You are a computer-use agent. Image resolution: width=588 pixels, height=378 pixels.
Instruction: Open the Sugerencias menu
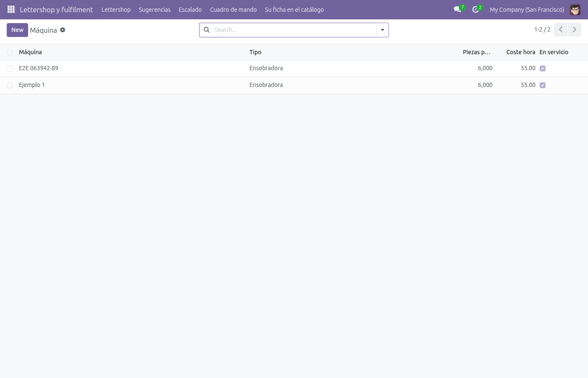155,9
